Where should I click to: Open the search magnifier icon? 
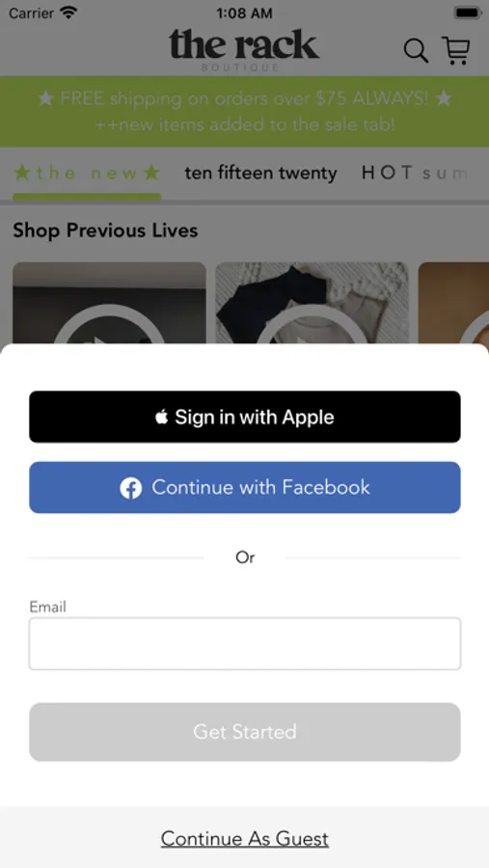(416, 51)
